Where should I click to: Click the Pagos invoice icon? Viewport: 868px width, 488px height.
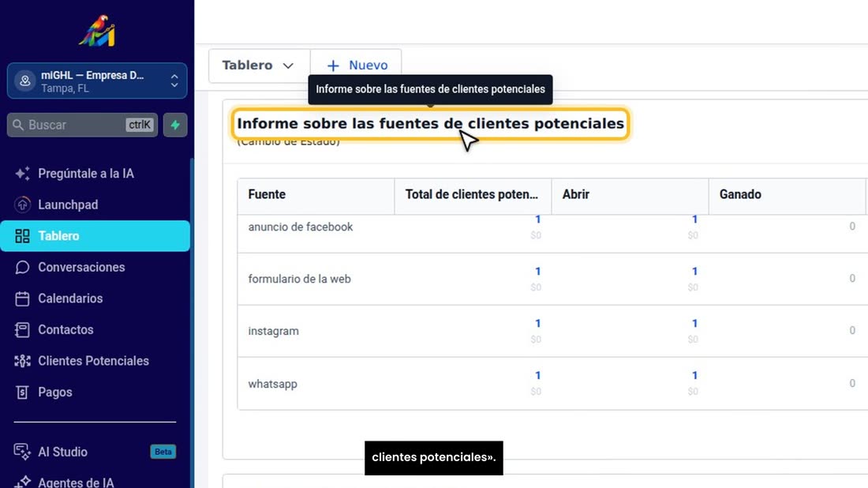[x=22, y=392]
